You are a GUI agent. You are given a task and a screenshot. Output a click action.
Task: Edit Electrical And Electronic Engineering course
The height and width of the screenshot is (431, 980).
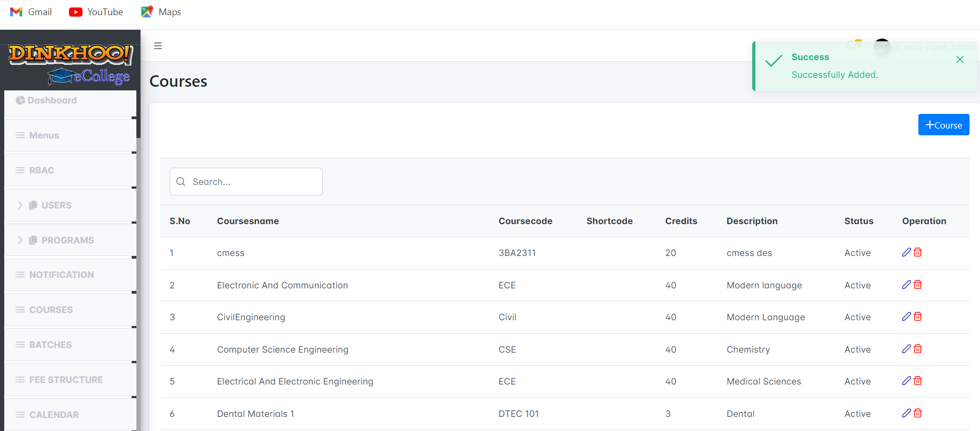[906, 381]
